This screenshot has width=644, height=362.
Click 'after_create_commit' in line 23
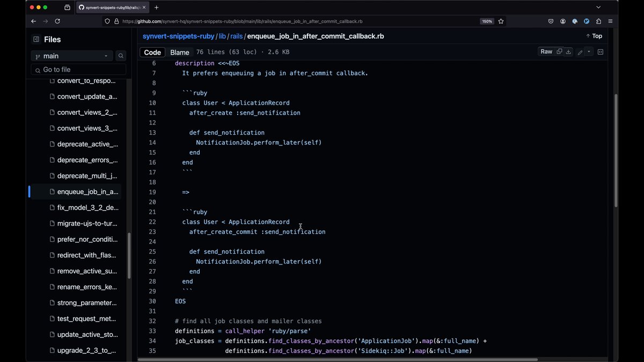[x=223, y=232]
